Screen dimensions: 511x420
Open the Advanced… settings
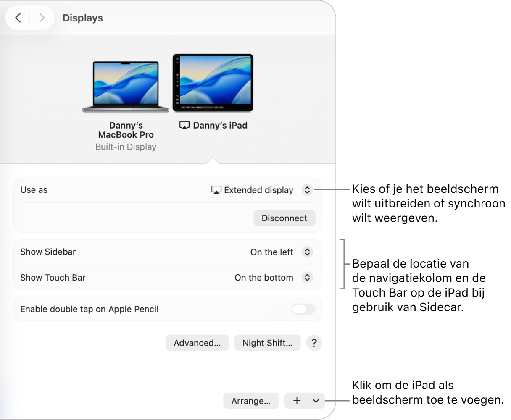pos(197,343)
